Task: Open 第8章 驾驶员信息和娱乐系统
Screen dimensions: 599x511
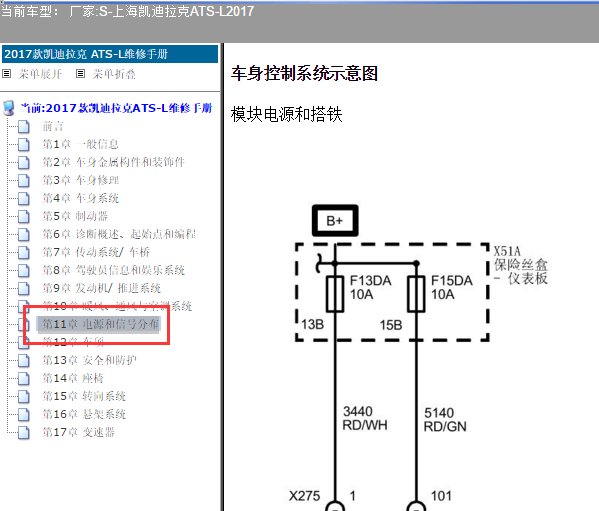Action: tap(113, 270)
